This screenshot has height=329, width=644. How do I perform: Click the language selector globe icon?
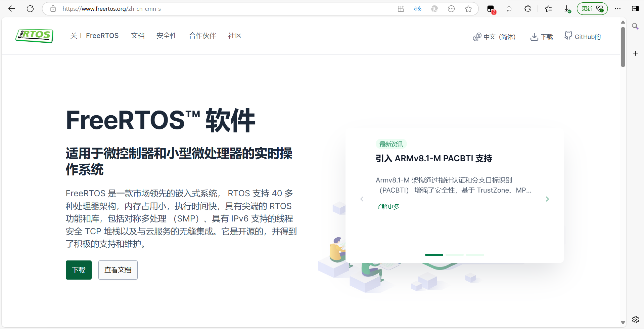pos(477,37)
